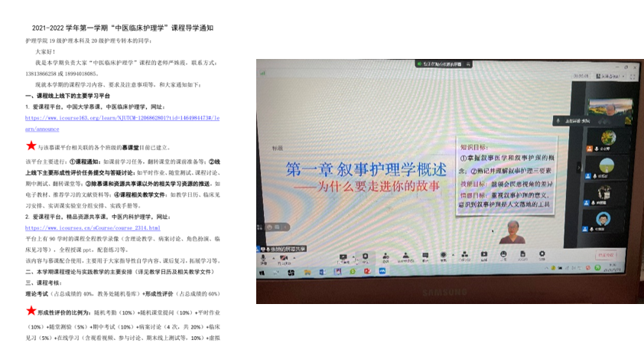Viewport: 644px width, 363px height.
Task: Expand the arrow next to microphone
Action: pos(272,258)
